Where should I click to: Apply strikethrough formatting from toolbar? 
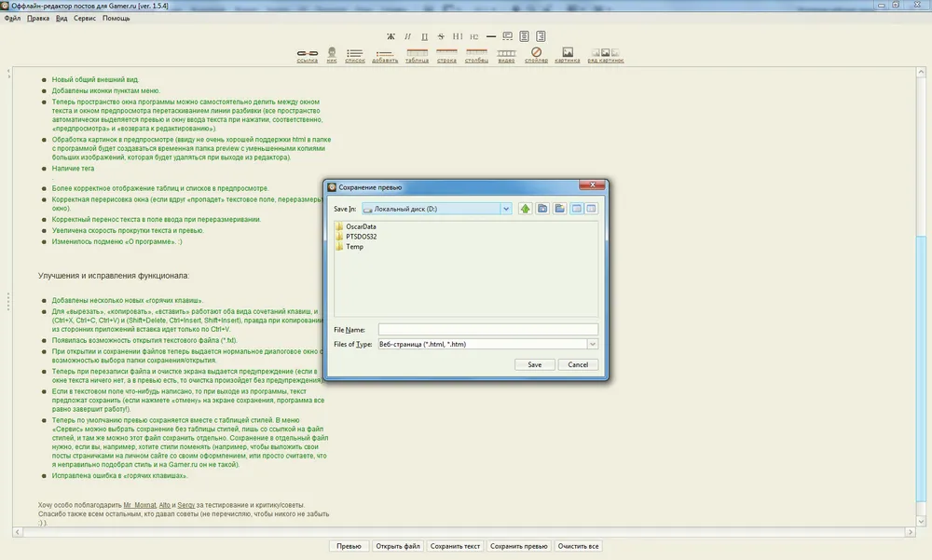[441, 36]
